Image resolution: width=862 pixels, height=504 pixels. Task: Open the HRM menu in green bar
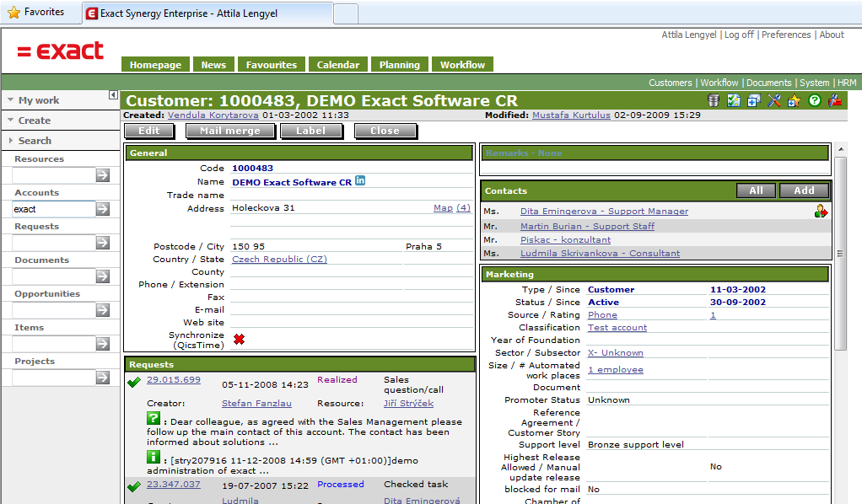[847, 83]
